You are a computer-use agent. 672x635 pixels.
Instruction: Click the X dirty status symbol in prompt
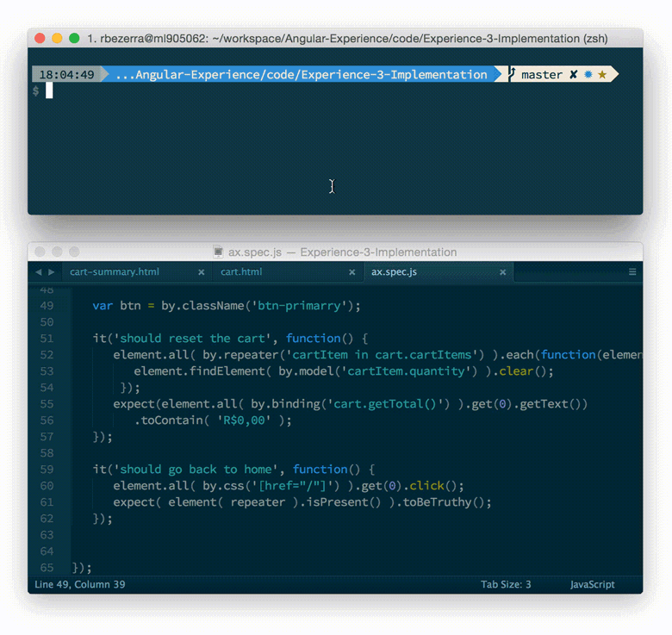click(574, 75)
